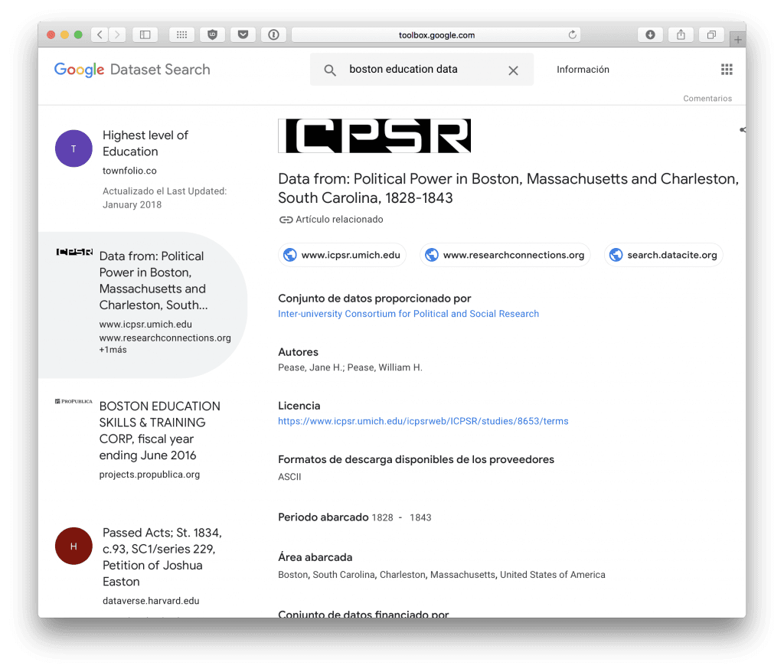The image size is (784, 672).
Task: Click the 'Pease, Jane H.; Pease, William H.' authors text
Action: tap(350, 367)
